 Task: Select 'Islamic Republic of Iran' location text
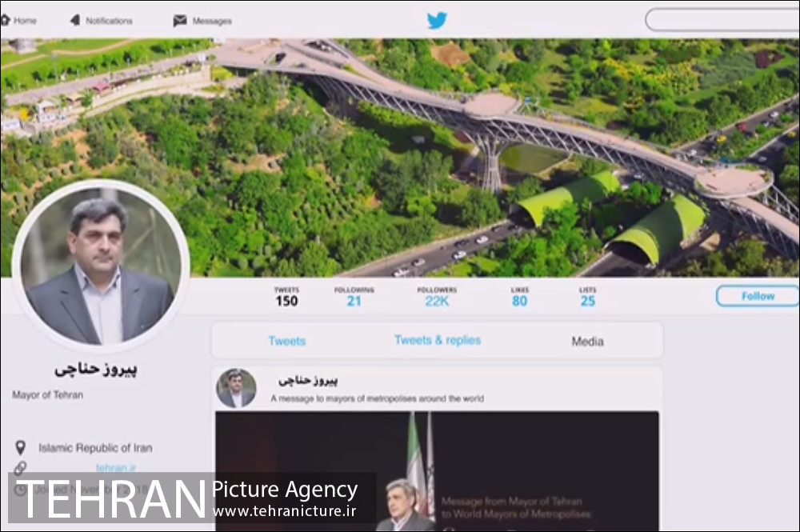95,448
